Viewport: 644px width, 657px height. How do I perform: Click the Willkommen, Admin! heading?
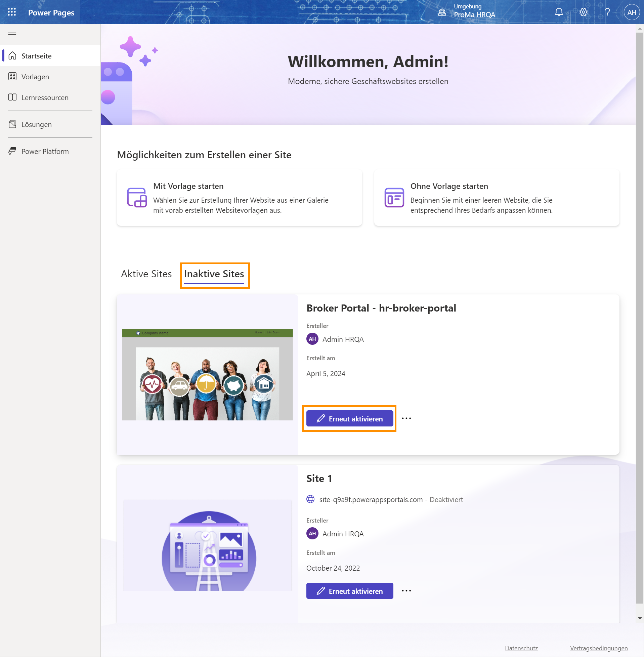tap(368, 61)
